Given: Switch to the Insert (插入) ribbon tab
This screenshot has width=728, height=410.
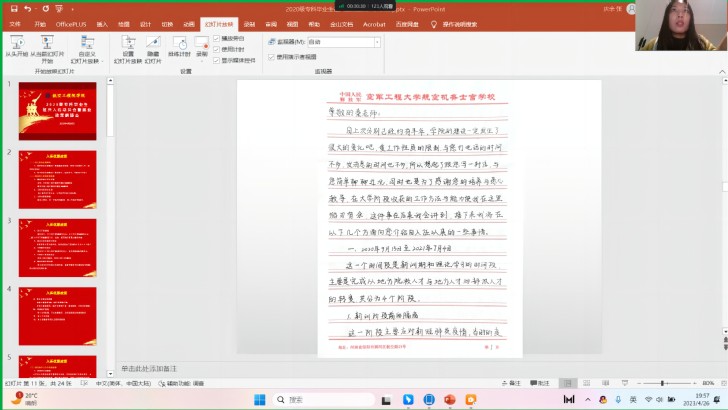Looking at the screenshot, I should point(102,23).
